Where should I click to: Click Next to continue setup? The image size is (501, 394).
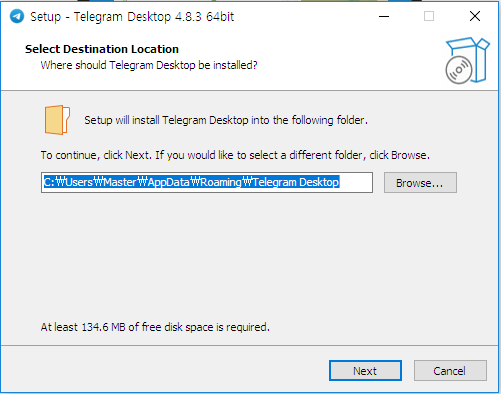click(x=365, y=370)
